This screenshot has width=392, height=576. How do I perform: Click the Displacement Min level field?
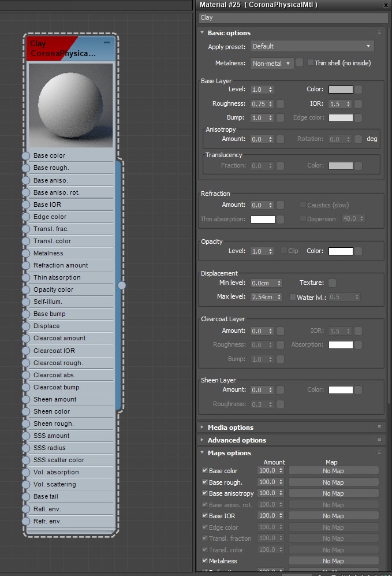point(263,283)
